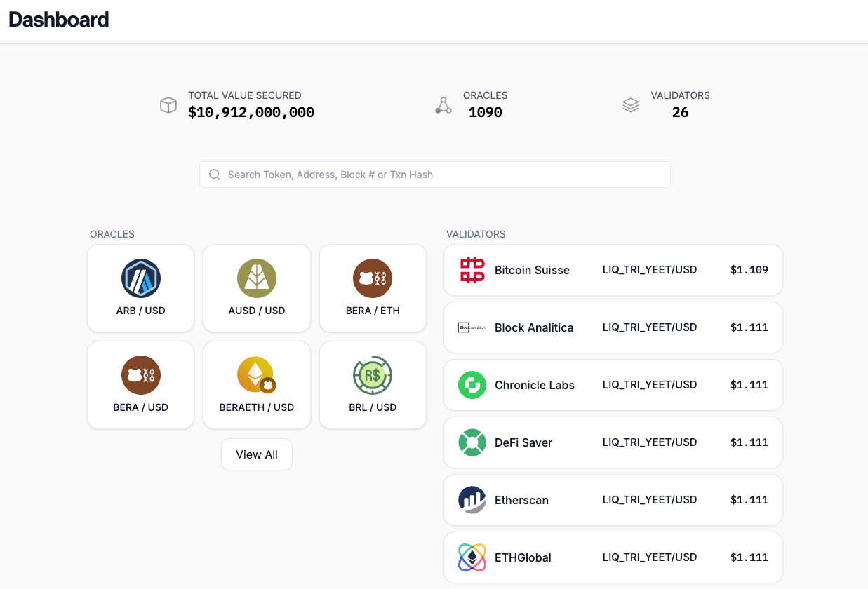Open the View All oracles button
The height and width of the screenshot is (589, 868).
click(x=257, y=454)
